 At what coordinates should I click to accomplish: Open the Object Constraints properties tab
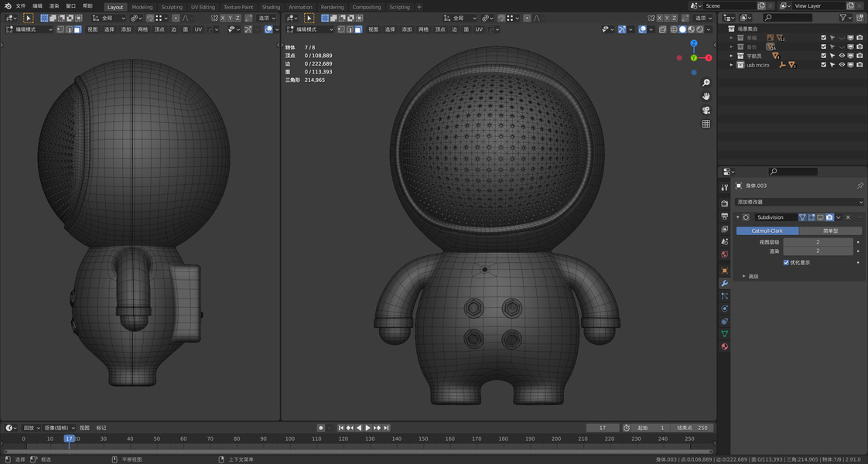[725, 321]
